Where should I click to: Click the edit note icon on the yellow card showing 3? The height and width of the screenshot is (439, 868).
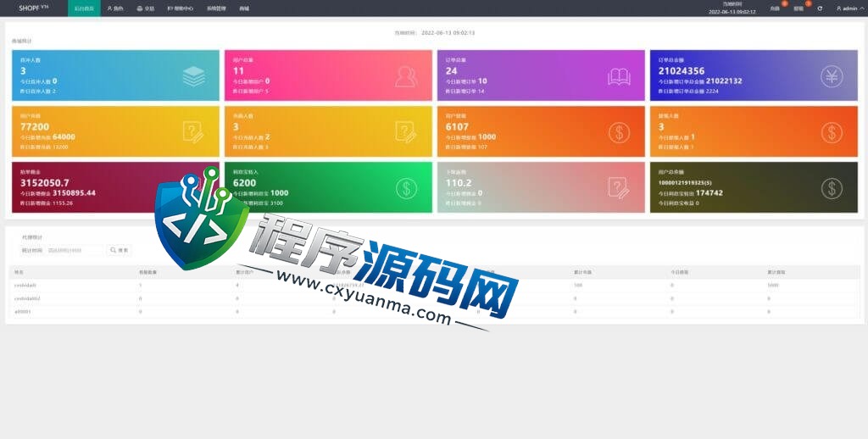coord(406,132)
